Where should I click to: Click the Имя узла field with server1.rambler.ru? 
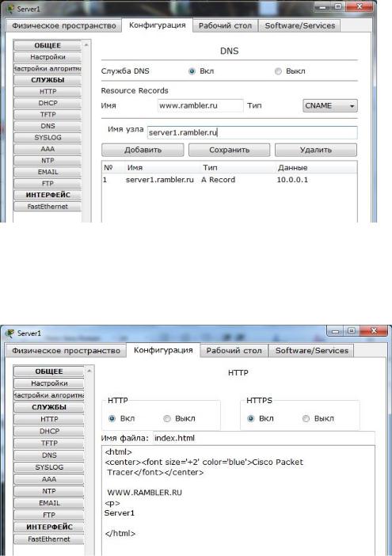252,132
